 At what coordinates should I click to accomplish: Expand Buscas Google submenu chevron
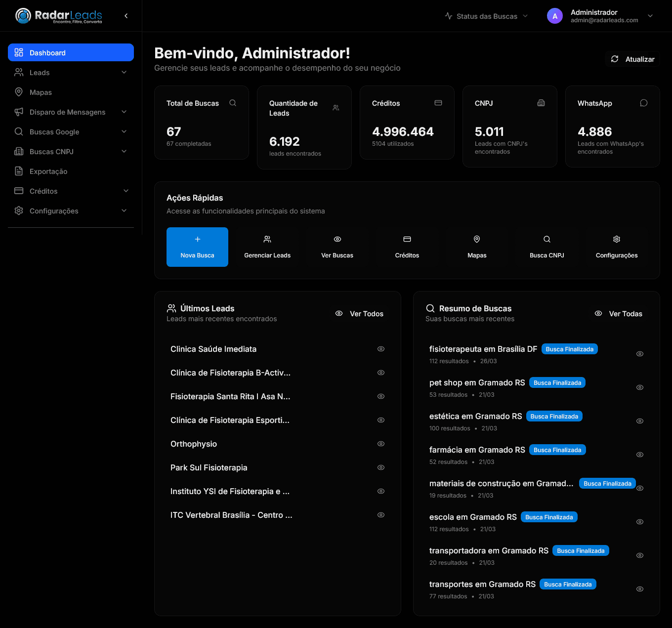(124, 131)
